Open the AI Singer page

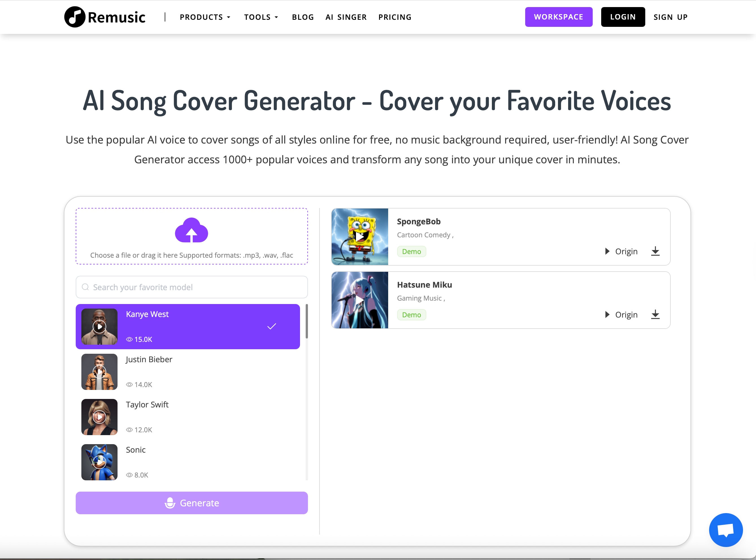pyautogui.click(x=346, y=17)
